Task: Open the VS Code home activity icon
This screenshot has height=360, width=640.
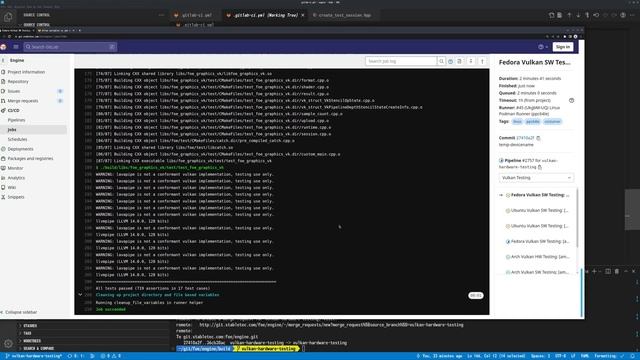Action: 8,17
